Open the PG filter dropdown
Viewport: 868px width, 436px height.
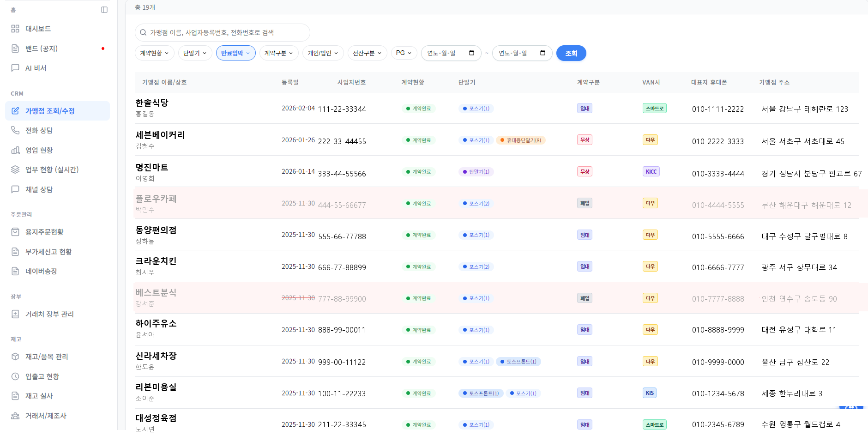(x=404, y=53)
